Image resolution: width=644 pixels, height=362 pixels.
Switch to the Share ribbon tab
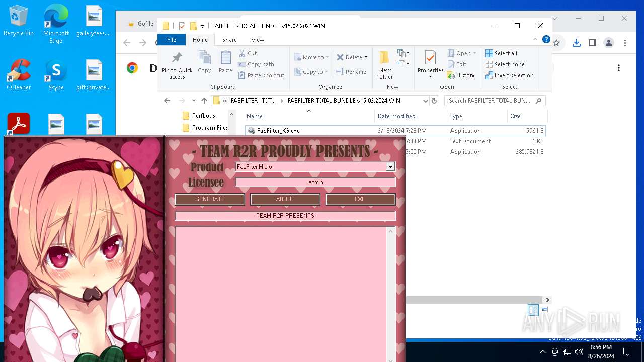[x=229, y=40]
